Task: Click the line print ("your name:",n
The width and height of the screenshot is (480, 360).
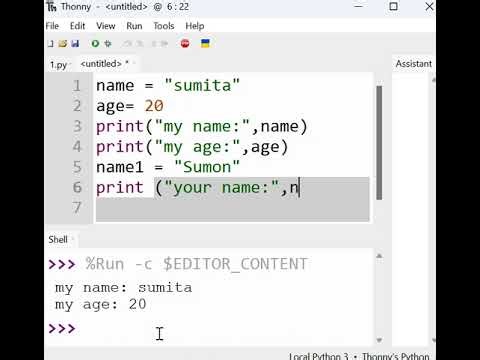Action: coord(198,187)
